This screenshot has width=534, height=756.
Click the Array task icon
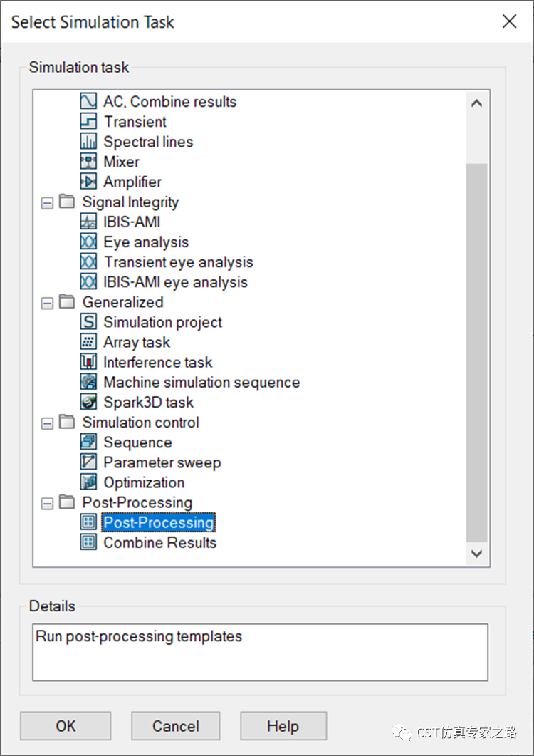pyautogui.click(x=88, y=342)
